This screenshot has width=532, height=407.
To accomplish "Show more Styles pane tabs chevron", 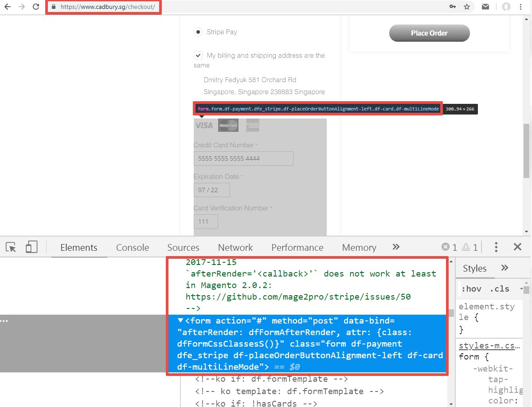I will point(505,268).
